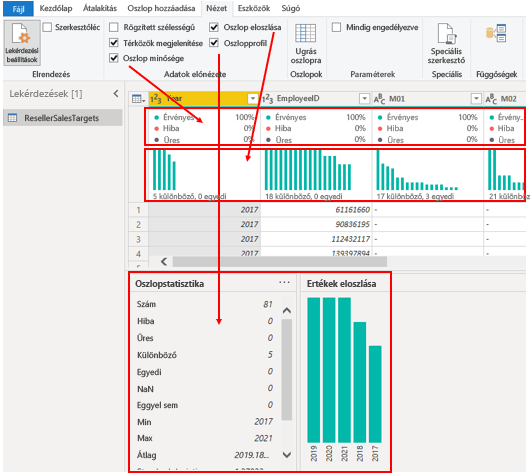Switch to the Kezdőlap tab
The image size is (530, 476).
(x=56, y=8)
